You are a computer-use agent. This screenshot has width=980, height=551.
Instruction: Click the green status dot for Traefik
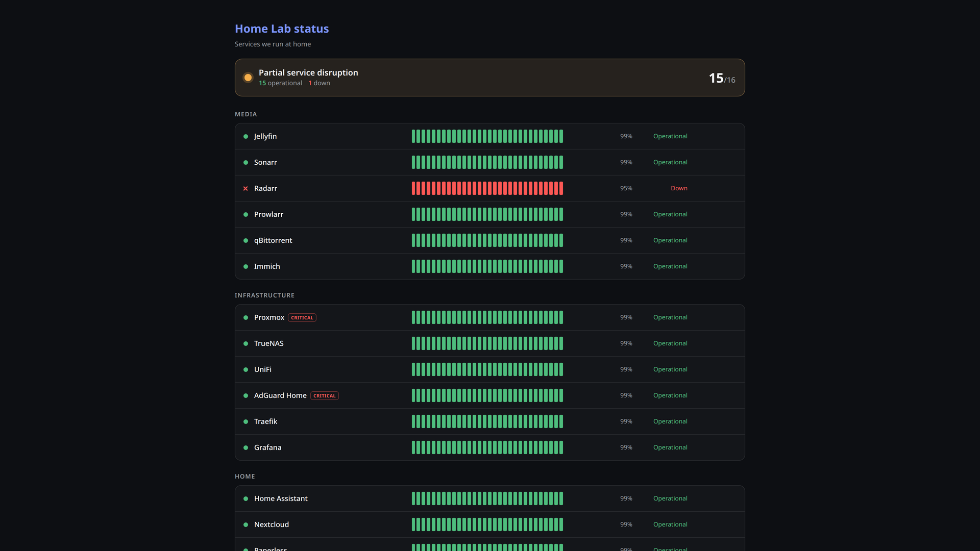point(246,421)
